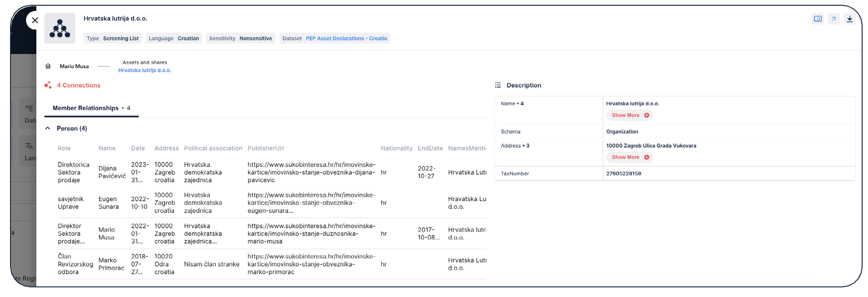Click 10000 Zagreb Ulica Grada Vukovara address

click(651, 146)
